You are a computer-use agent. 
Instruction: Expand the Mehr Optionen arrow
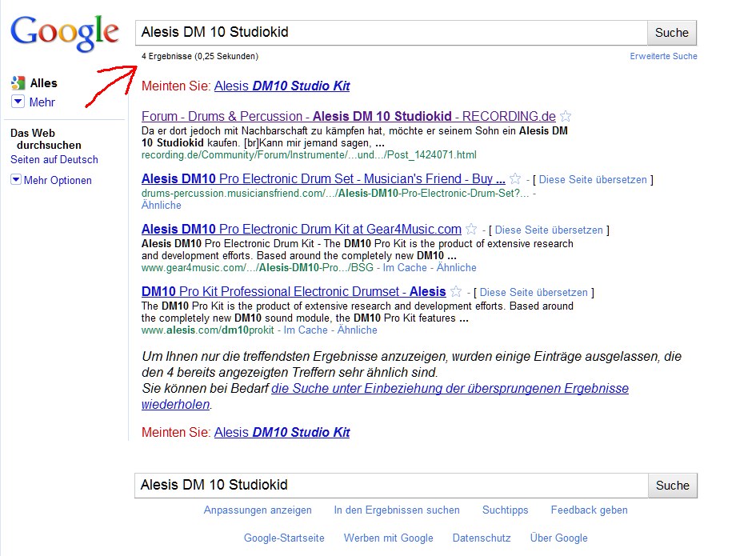coord(16,180)
